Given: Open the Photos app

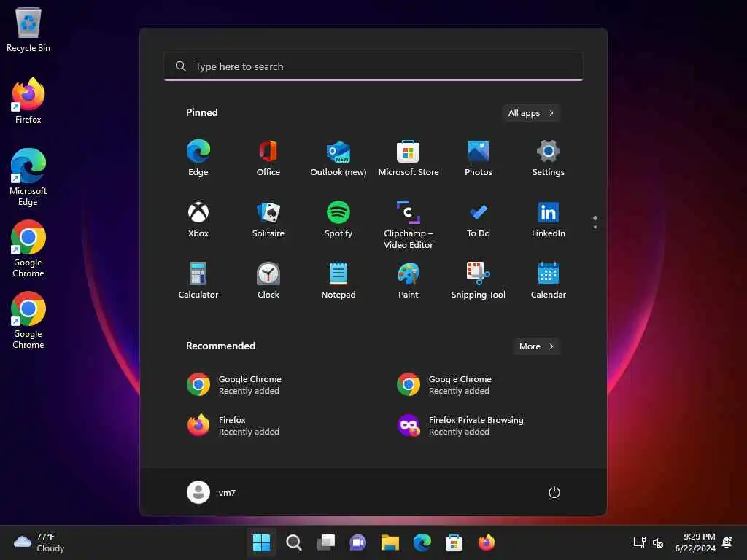Looking at the screenshot, I should coord(479,158).
